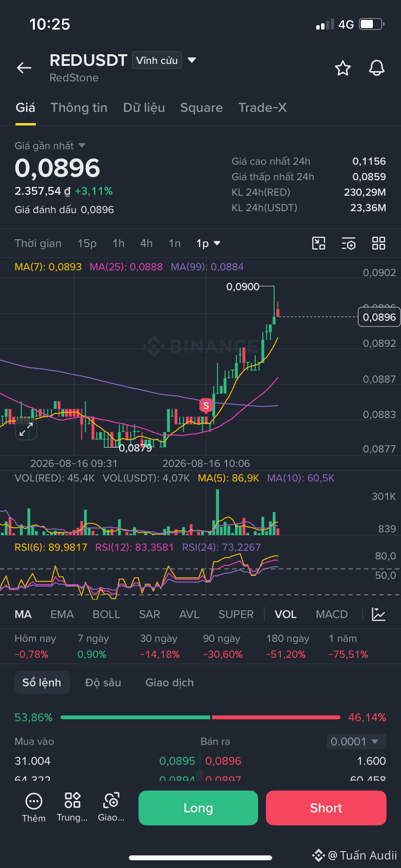The height and width of the screenshot is (868, 401).
Task: Select Thời gian line chart
Action: pos(38,243)
